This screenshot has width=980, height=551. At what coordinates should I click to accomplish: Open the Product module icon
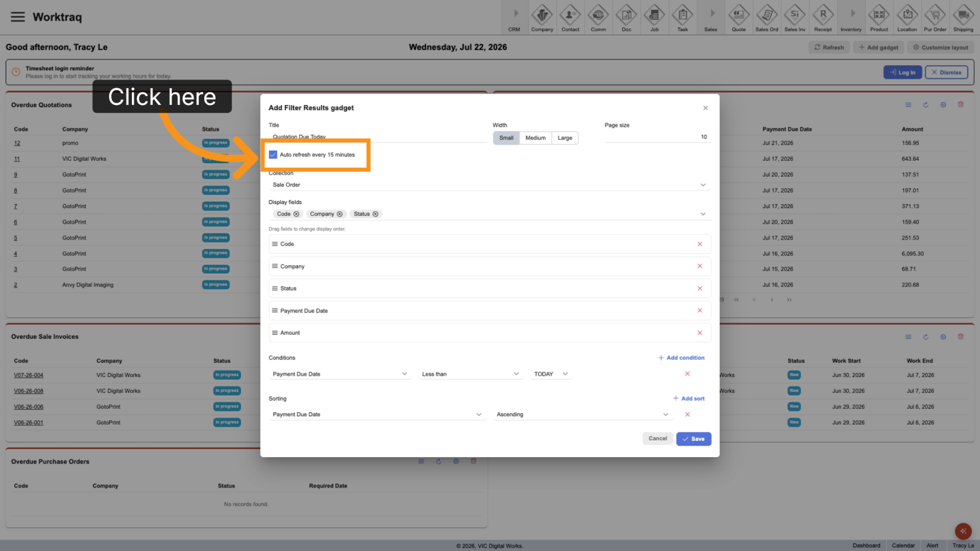[878, 17]
